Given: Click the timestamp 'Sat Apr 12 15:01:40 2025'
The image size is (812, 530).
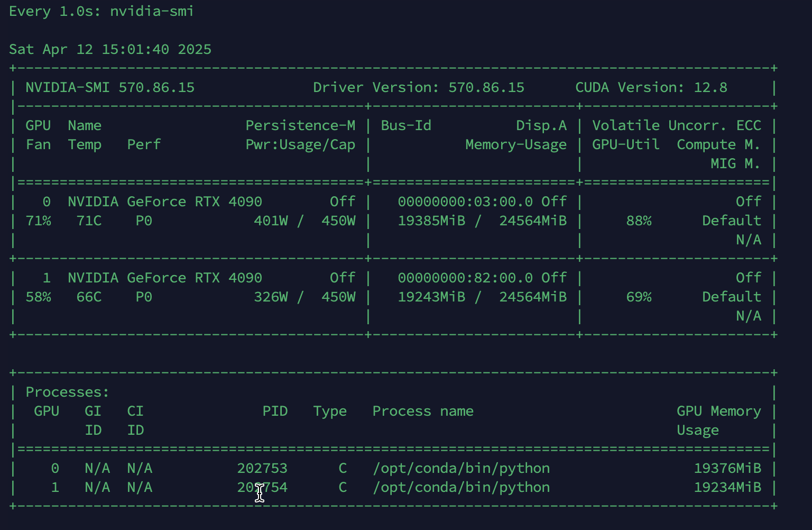Looking at the screenshot, I should coord(110,49).
